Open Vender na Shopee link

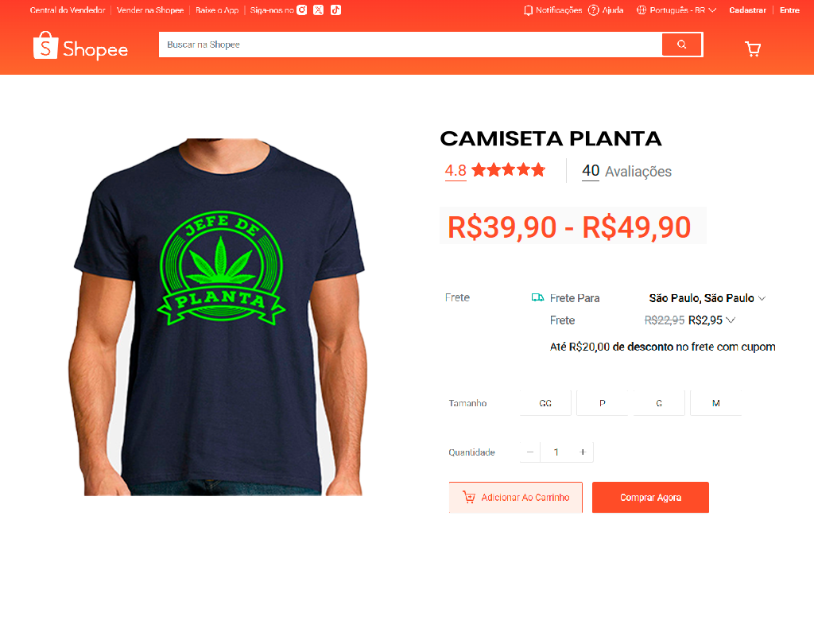150,10
